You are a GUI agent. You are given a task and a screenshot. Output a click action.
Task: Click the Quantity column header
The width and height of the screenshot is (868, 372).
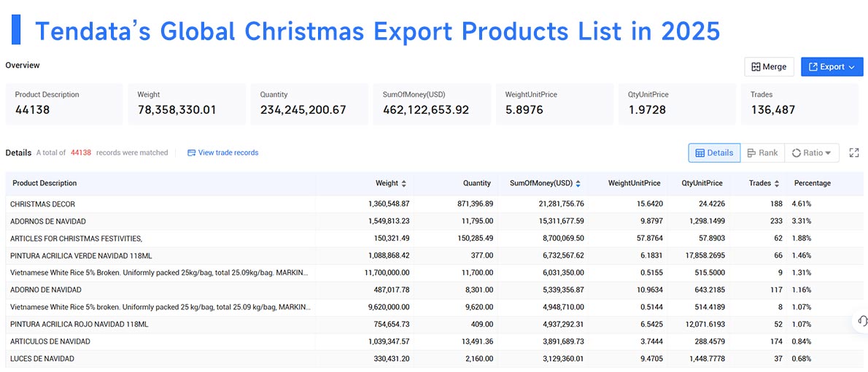[x=477, y=183]
